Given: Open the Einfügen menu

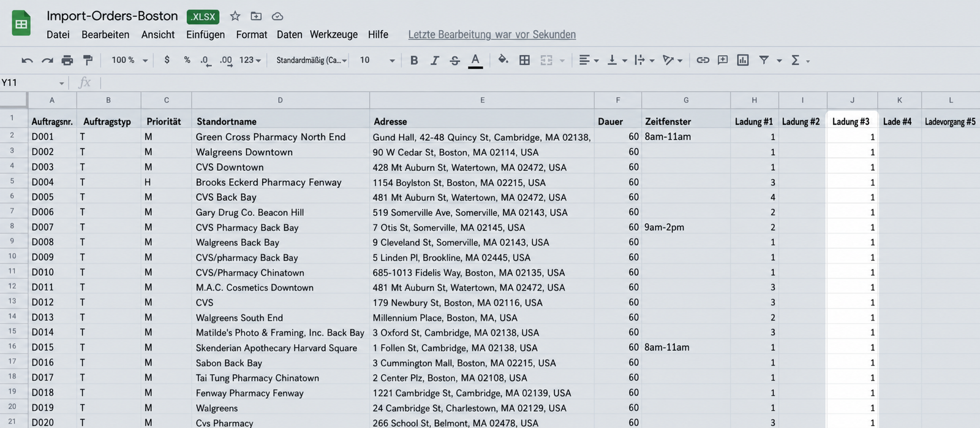Looking at the screenshot, I should (205, 34).
